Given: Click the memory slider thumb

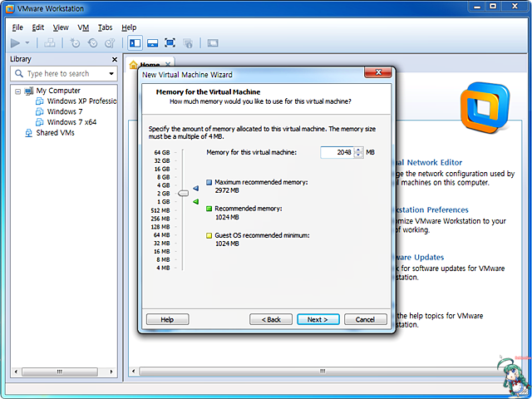Looking at the screenshot, I should click(183, 193).
